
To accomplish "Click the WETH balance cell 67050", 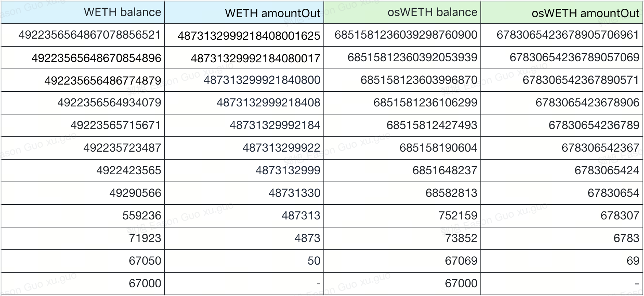I will point(145,261).
